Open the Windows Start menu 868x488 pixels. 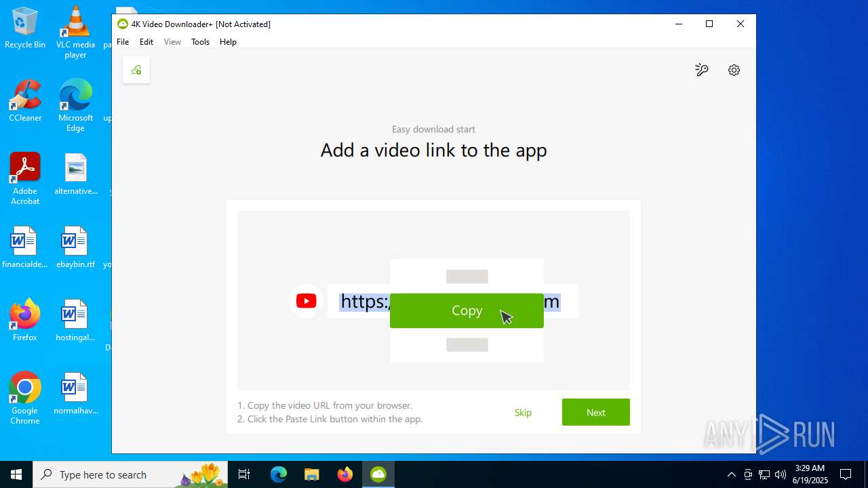tap(16, 474)
